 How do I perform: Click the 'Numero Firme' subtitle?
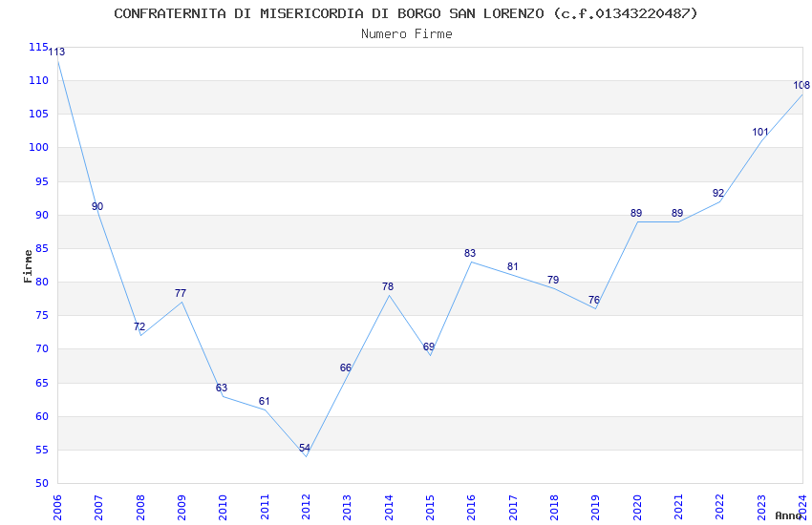[x=407, y=33]
